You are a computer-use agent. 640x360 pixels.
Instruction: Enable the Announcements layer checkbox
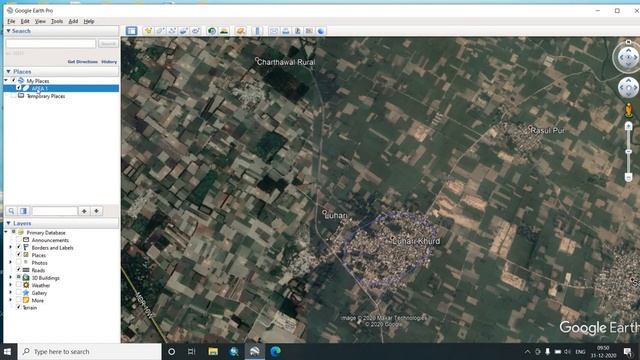click(19, 240)
